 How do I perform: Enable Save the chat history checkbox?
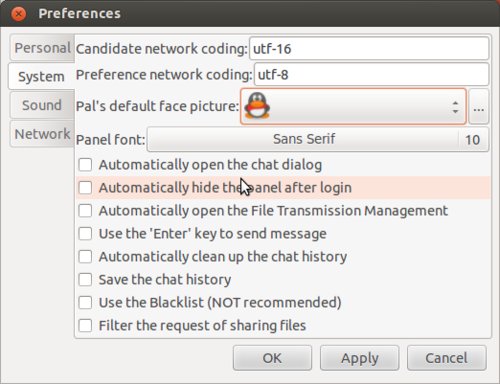coord(85,280)
